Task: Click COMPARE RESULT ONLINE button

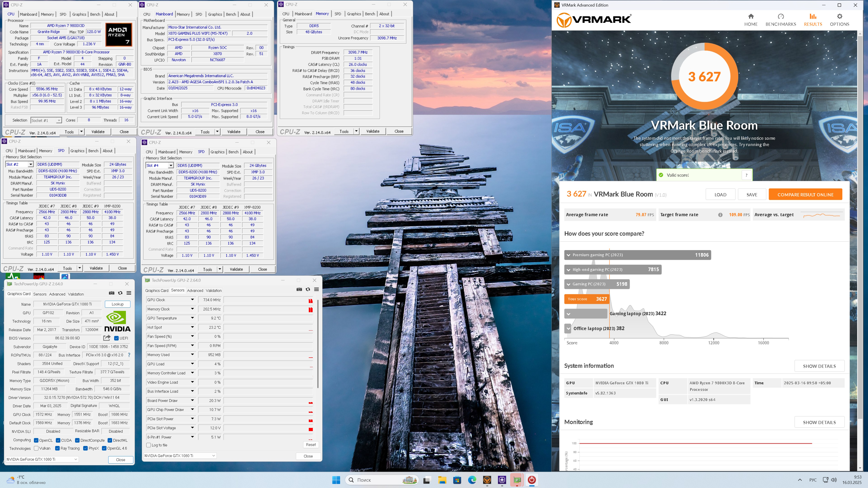Action: [805, 194]
